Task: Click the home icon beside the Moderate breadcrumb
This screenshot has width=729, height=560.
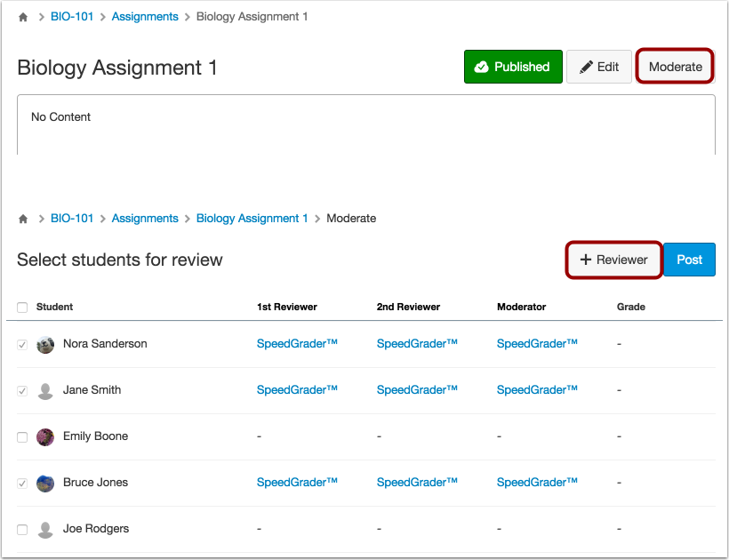Action: [x=22, y=218]
